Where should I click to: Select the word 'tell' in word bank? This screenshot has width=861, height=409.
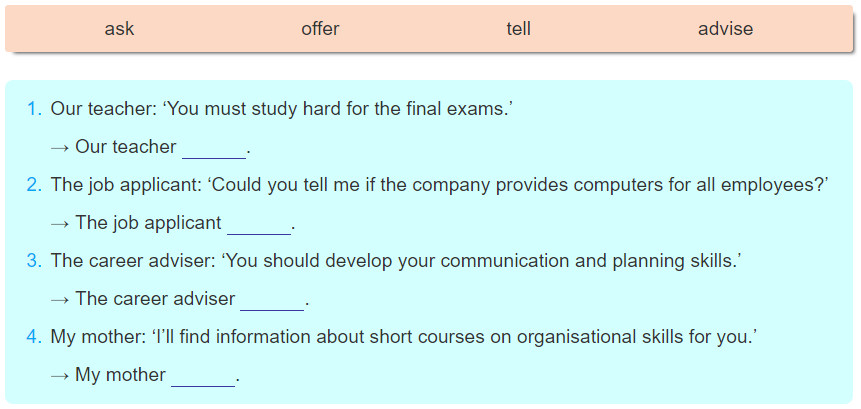click(x=518, y=29)
